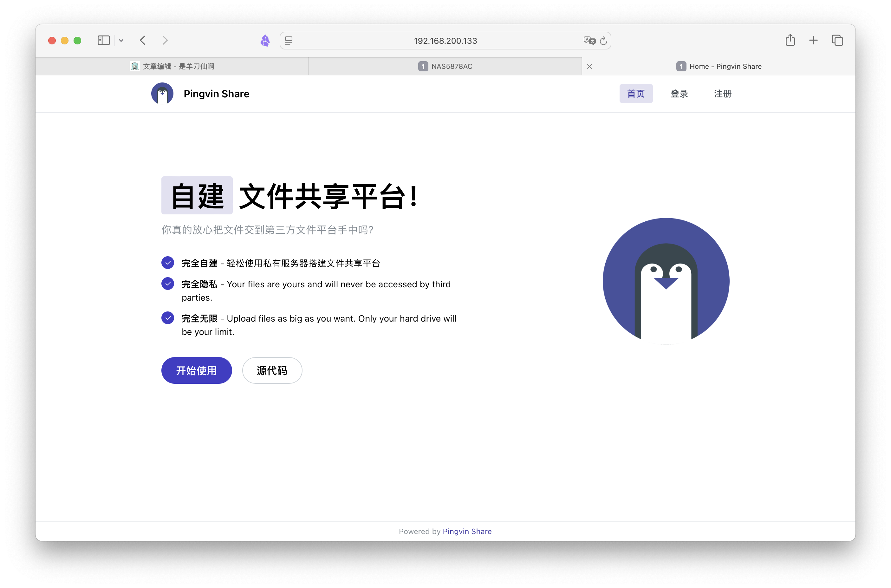Switch to the 文章编辑 - 是羊刀仙啊 tab
Screen dimensions: 891x588
click(x=172, y=66)
